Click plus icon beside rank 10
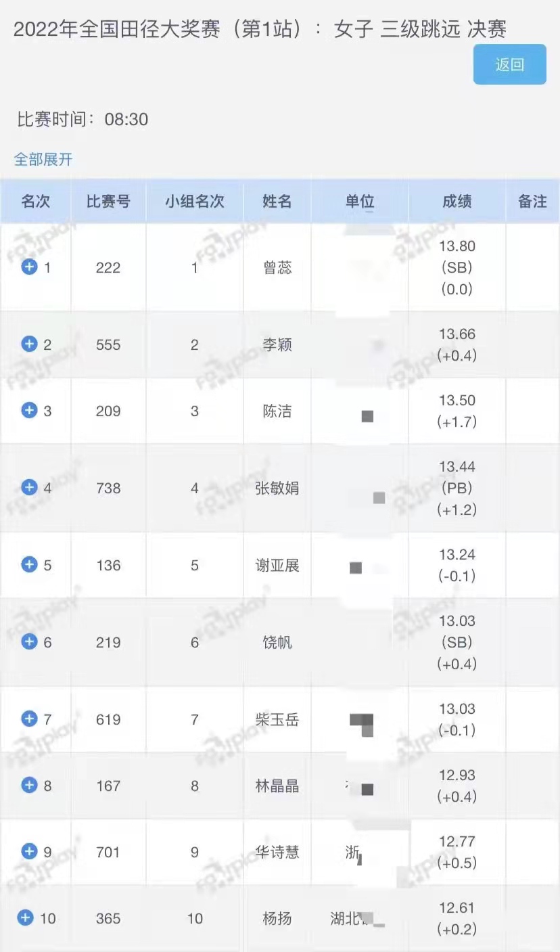Viewport: 560px width, 952px height. 25,917
